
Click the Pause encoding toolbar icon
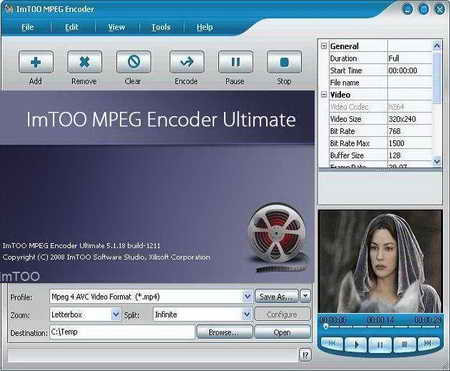pos(235,62)
